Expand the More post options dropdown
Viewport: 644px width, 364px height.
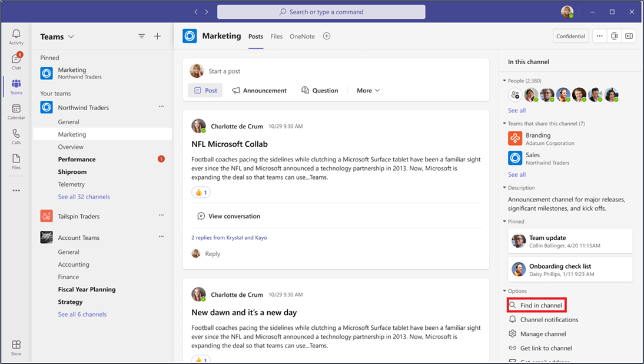click(368, 90)
